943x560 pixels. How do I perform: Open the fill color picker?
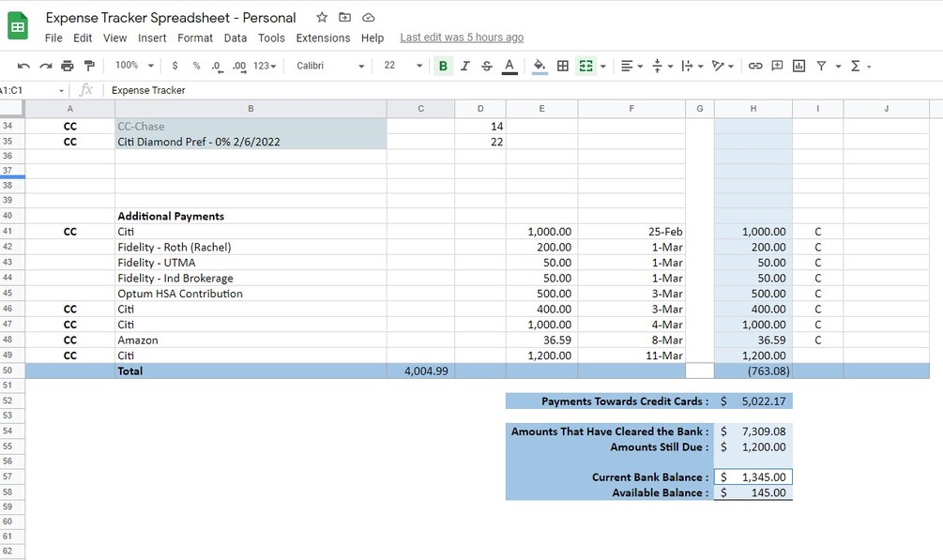pos(540,66)
